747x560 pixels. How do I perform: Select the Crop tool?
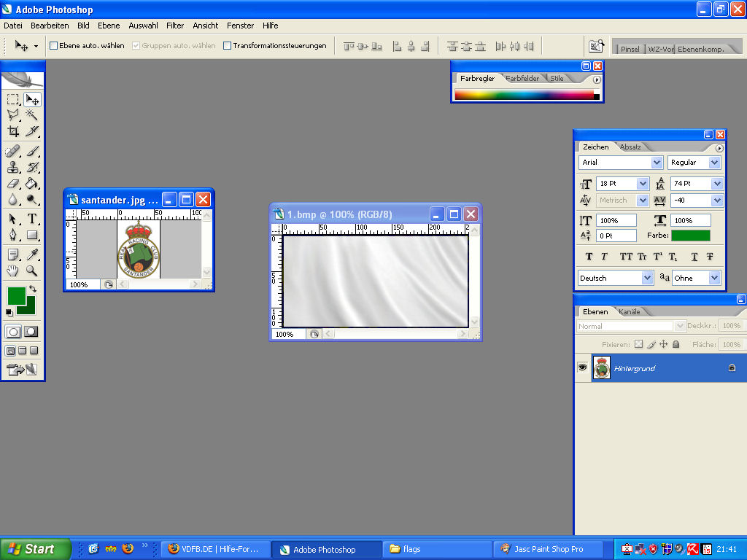pos(13,132)
